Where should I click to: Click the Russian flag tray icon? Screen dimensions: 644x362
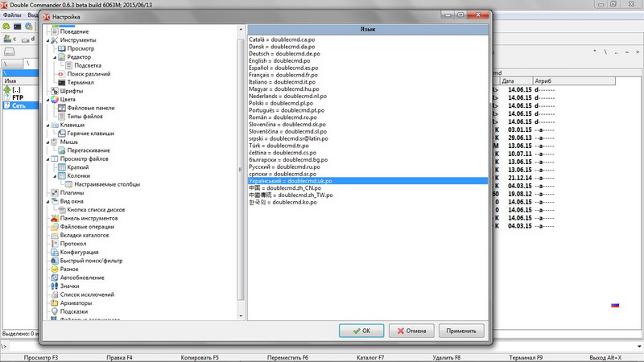pos(615,305)
